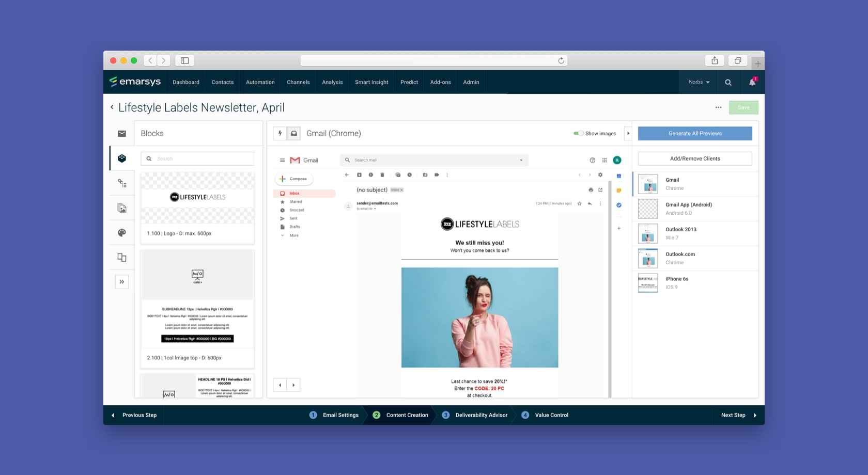The image size is (868, 475).
Task: Open Gmail search options dropdown arrow
Action: (x=521, y=160)
